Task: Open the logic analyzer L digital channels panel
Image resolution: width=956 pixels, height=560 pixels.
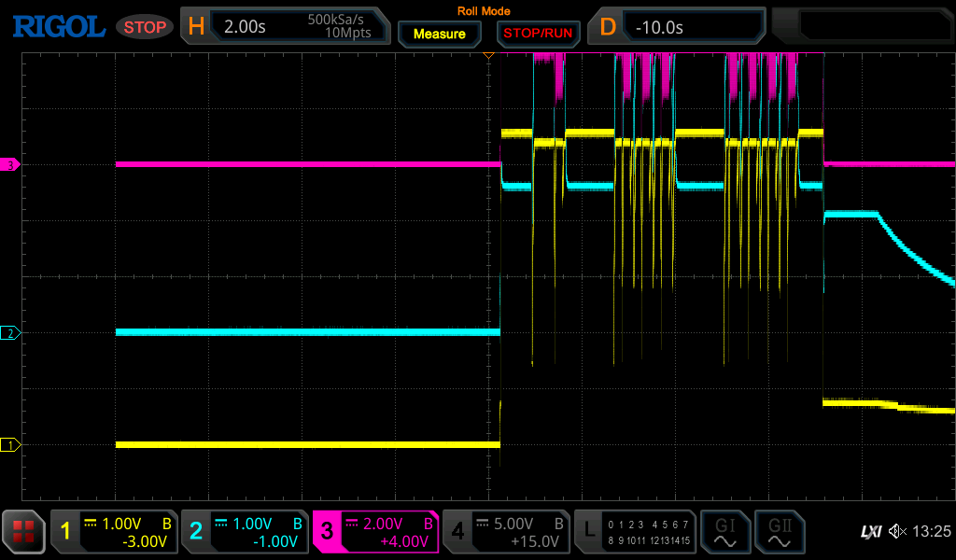Action: (x=635, y=532)
